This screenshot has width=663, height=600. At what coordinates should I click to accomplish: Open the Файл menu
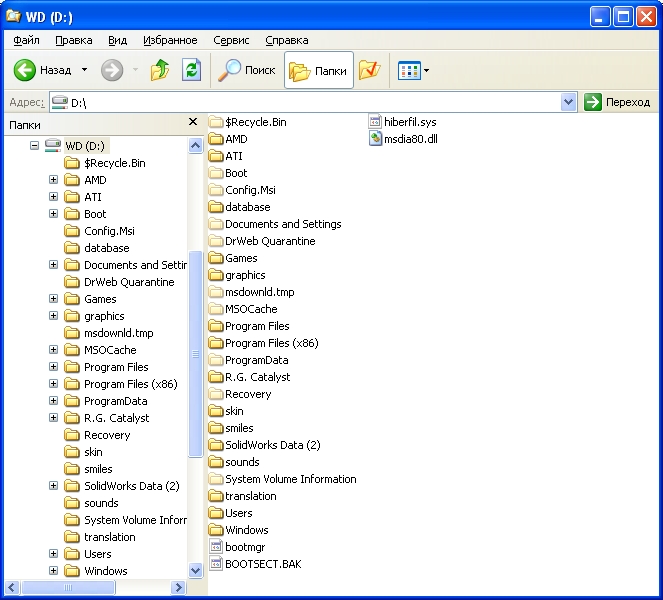coord(27,40)
